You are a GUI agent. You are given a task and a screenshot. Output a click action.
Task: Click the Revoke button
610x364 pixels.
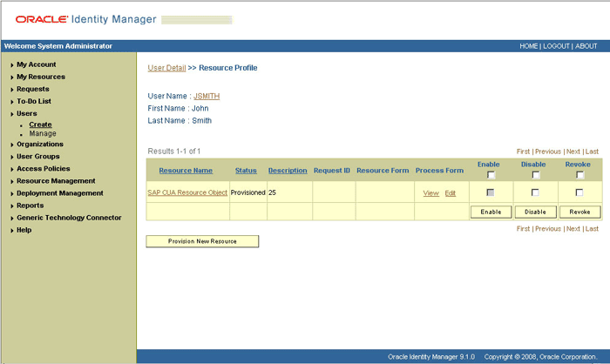pos(580,212)
